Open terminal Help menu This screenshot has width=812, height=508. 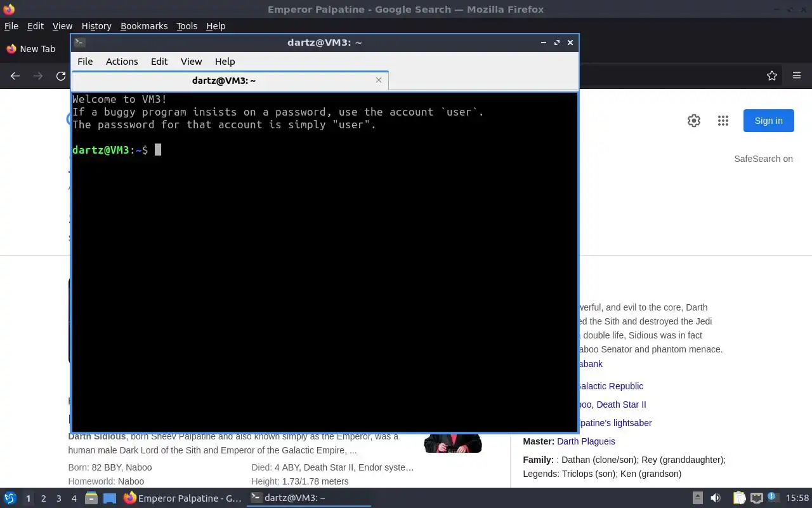click(x=225, y=62)
